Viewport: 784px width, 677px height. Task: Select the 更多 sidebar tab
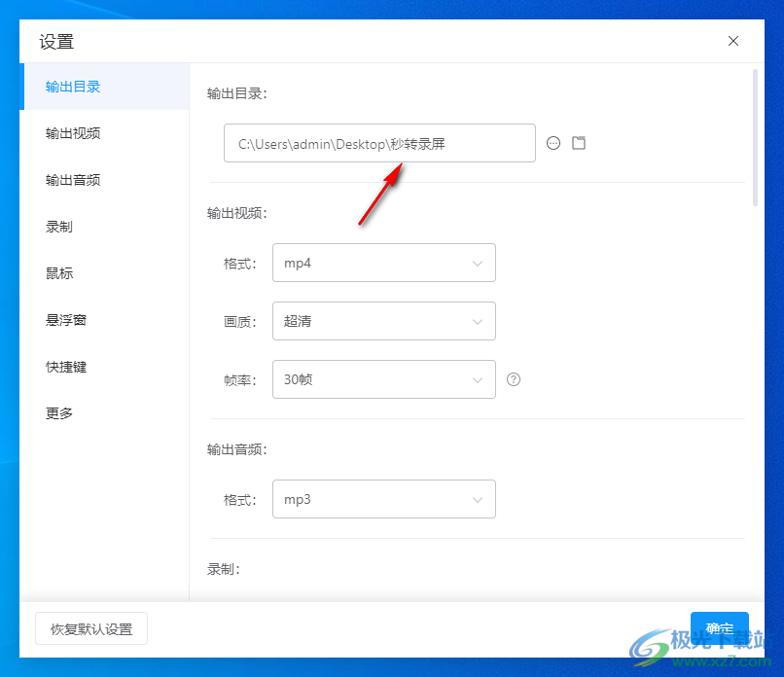(x=104, y=413)
